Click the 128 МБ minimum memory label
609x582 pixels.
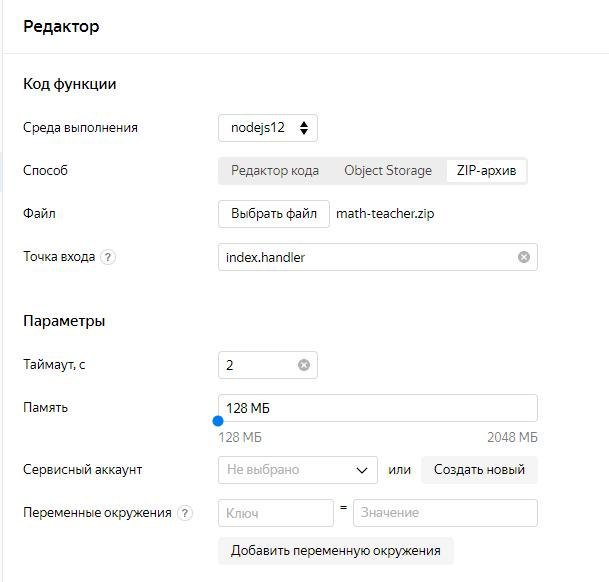coord(240,437)
